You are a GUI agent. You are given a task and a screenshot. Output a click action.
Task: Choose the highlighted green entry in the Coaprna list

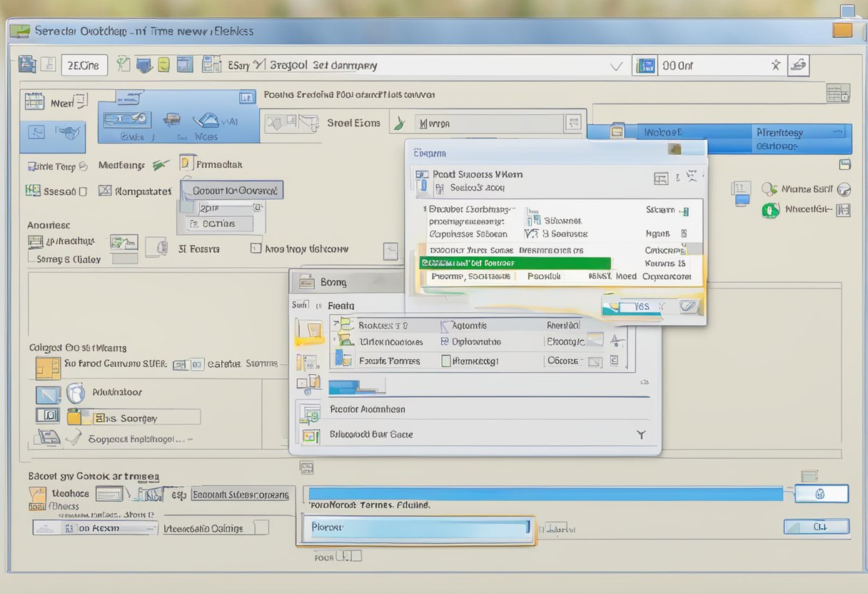(515, 263)
